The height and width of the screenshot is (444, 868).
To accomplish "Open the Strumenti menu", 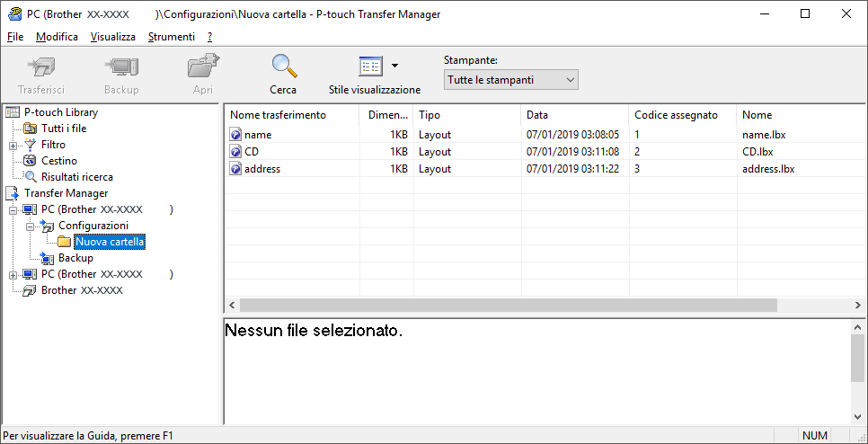I will [x=171, y=37].
